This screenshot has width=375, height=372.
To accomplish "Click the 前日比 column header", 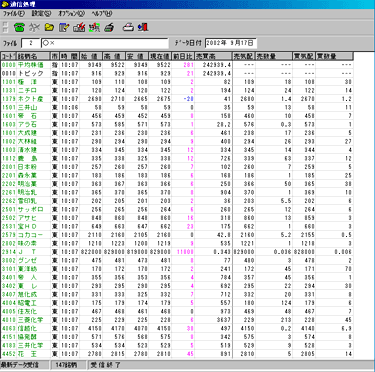I will 183,56.
